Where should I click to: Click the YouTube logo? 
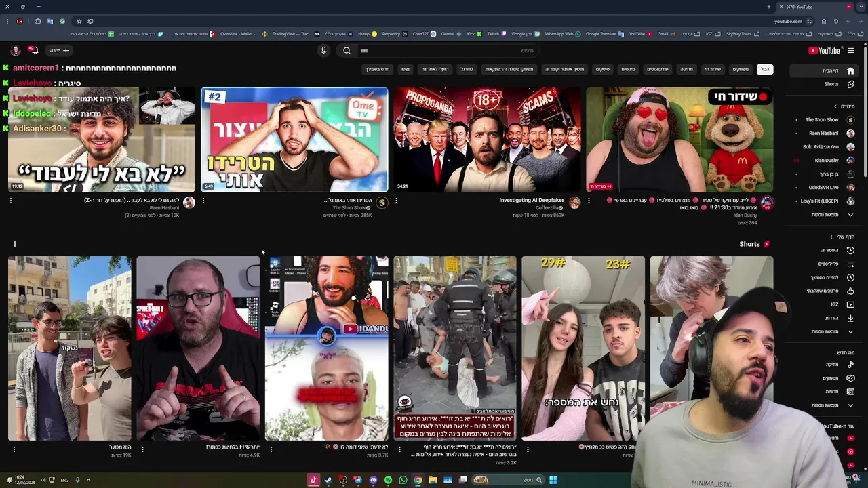click(824, 50)
